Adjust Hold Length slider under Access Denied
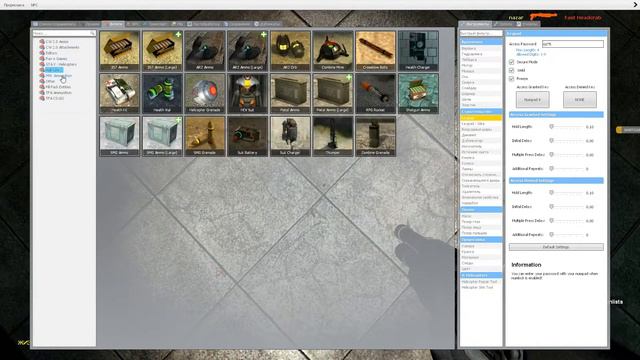The width and height of the screenshot is (640, 360). coord(567,193)
